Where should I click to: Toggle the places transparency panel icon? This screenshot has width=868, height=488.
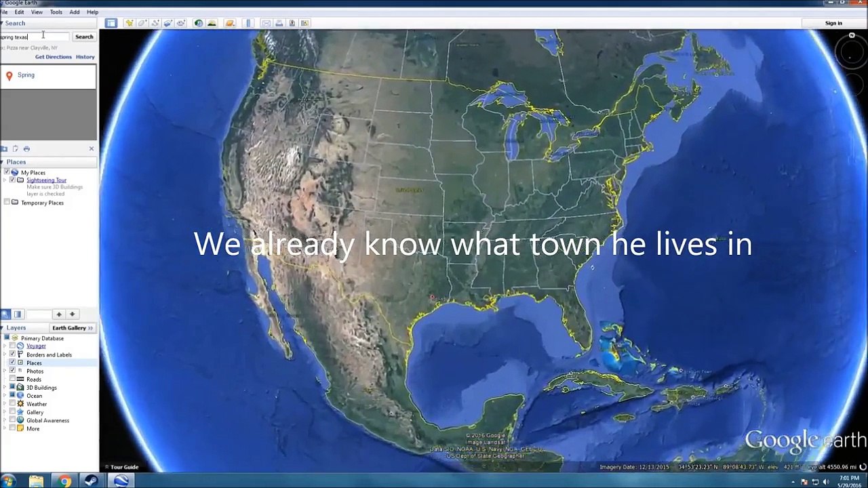click(x=18, y=314)
